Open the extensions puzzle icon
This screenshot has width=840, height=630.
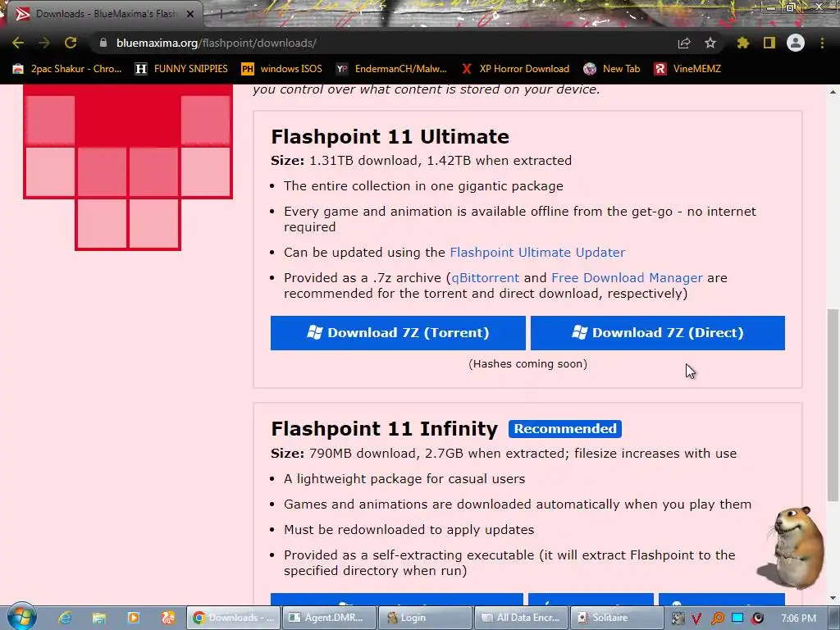tap(743, 43)
